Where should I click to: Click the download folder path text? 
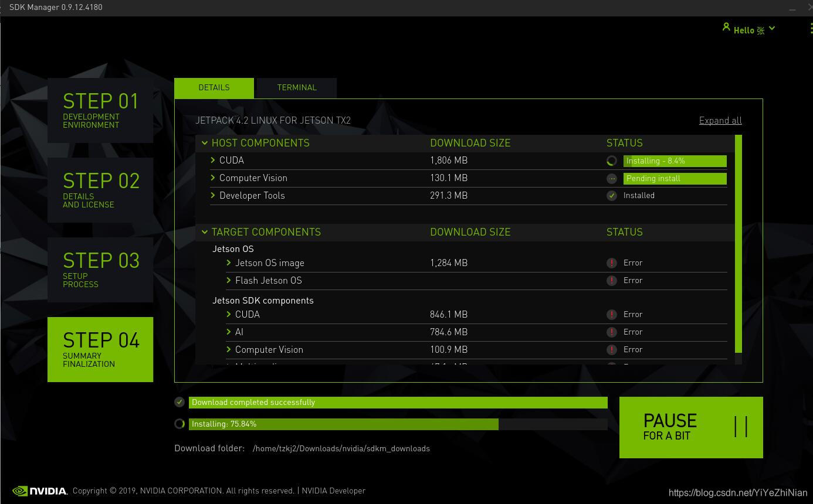click(341, 449)
